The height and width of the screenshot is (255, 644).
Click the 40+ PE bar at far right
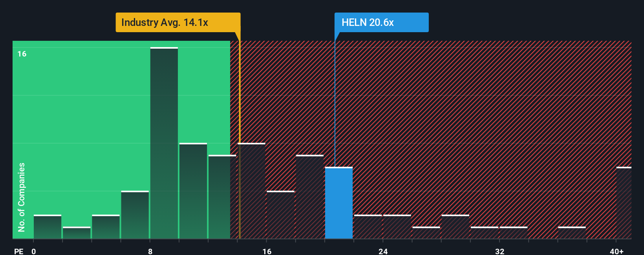click(624, 203)
